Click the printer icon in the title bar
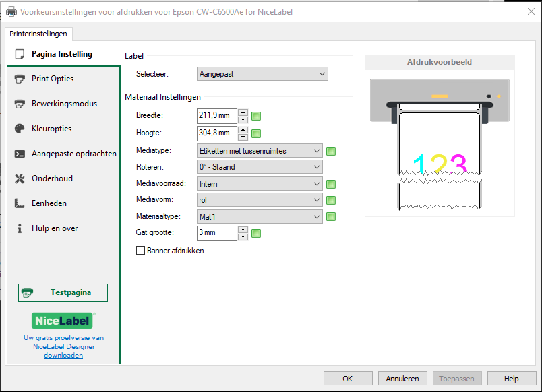Screen dimensions: 542x392 [11, 11]
